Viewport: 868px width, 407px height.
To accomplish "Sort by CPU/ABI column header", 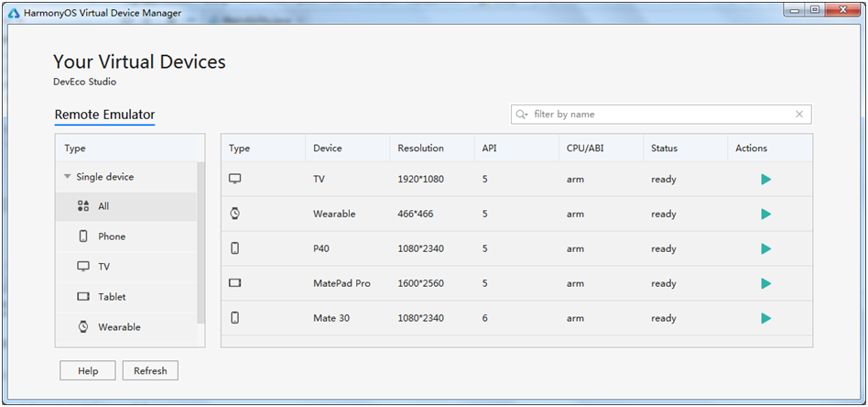I will pos(601,148).
